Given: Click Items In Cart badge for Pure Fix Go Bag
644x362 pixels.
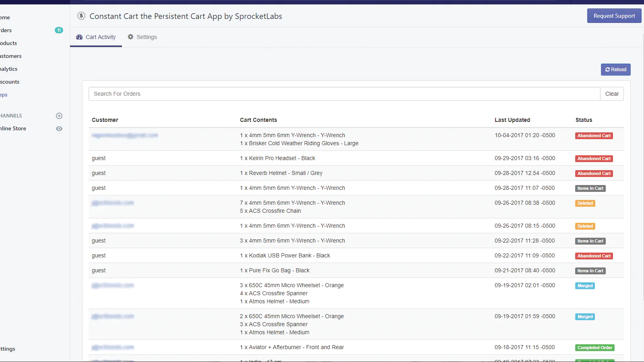Looking at the screenshot, I should 590,271.
